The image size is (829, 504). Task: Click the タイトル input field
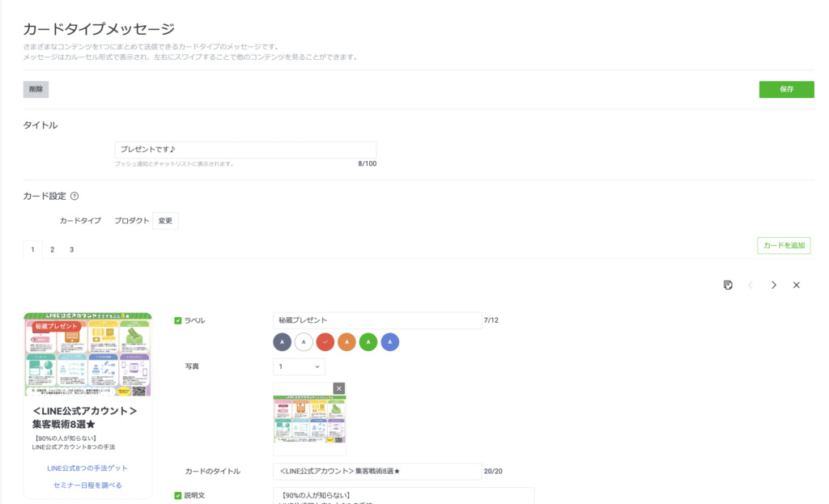click(x=245, y=150)
